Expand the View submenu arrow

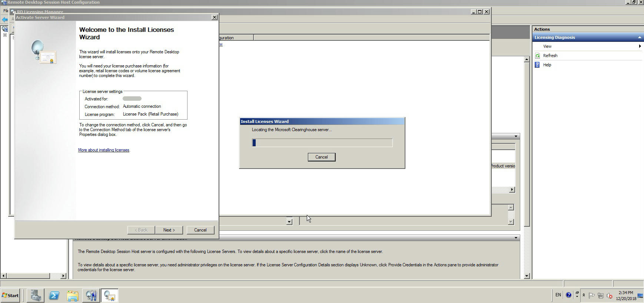640,46
